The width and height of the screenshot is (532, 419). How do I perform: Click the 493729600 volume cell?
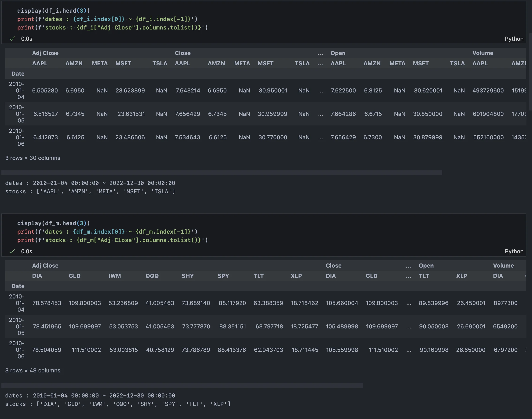(488, 91)
